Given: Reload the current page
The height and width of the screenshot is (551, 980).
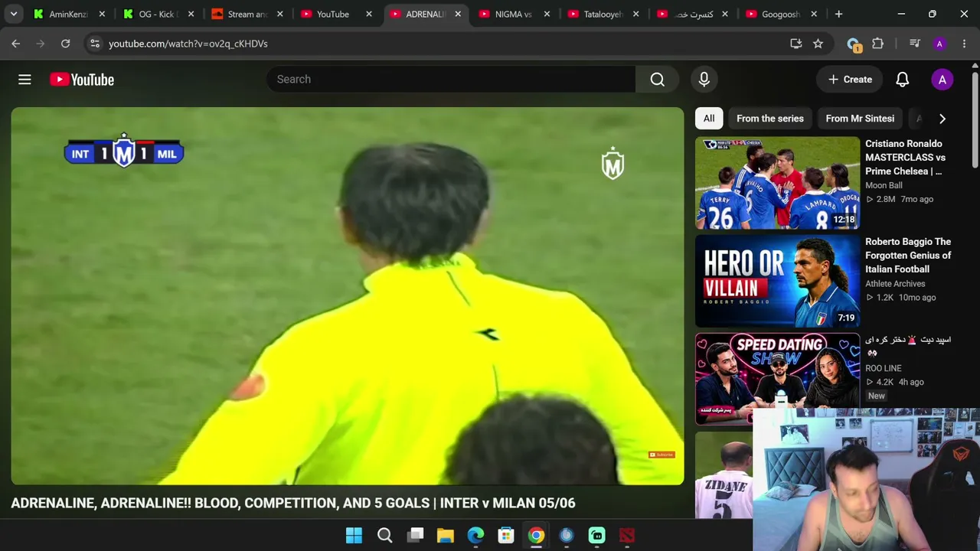Looking at the screenshot, I should (66, 44).
